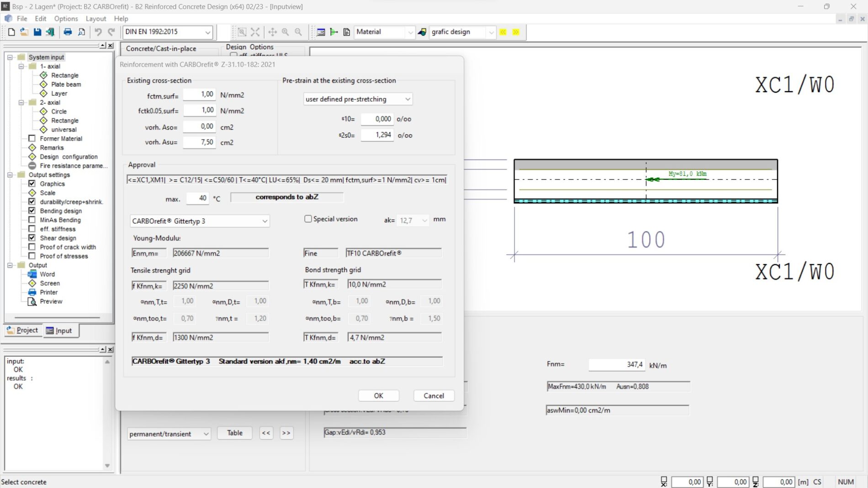Screen dimensions: 868x488
Task: Switch to the Input tab
Action: 60,331
